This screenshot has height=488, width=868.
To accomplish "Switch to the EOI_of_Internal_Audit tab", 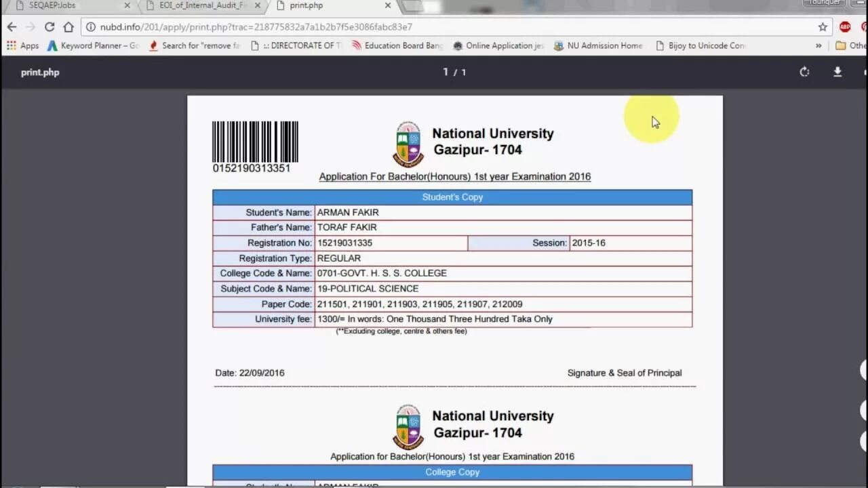I will pyautogui.click(x=202, y=5).
